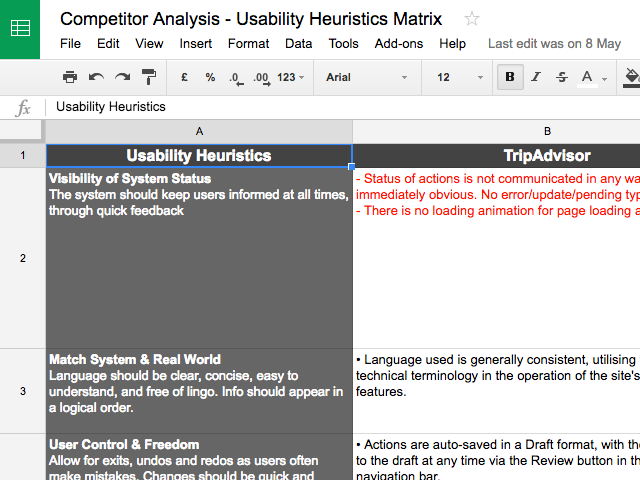Image resolution: width=640 pixels, height=480 pixels.
Task: Open the Edit menu
Action: click(x=108, y=43)
